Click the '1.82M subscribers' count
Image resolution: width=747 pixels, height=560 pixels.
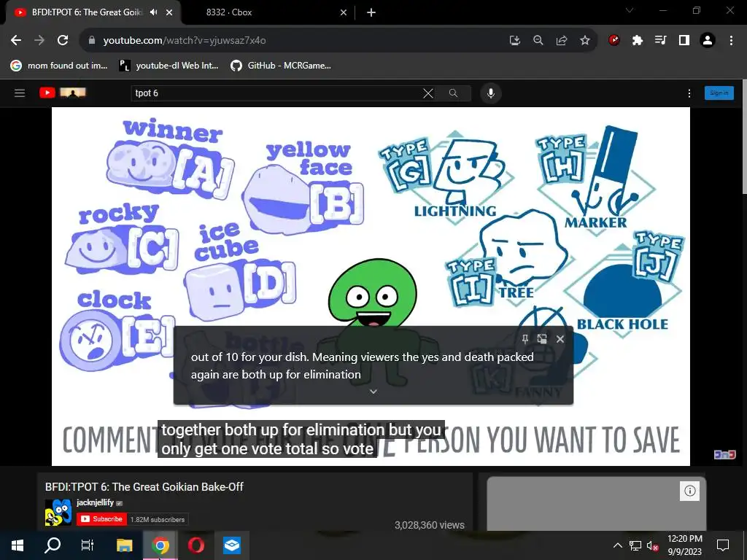point(158,519)
